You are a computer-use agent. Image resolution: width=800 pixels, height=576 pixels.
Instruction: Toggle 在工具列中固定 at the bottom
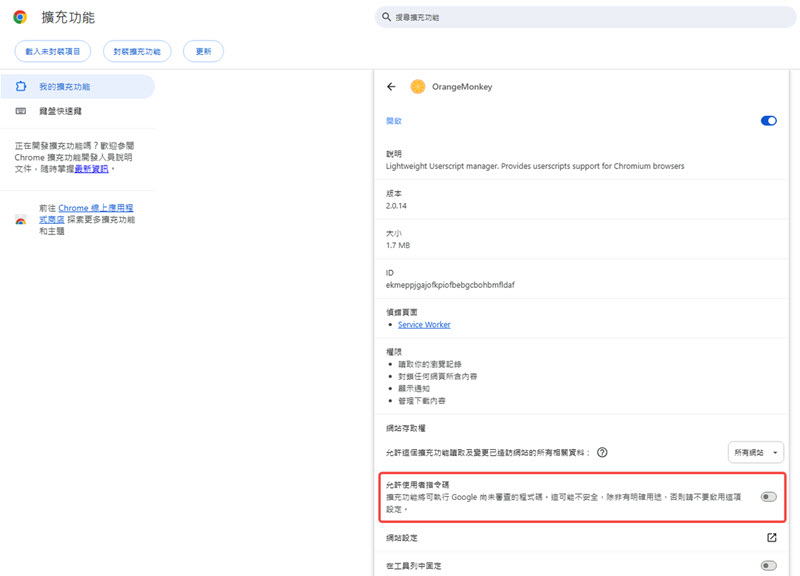(x=768, y=567)
